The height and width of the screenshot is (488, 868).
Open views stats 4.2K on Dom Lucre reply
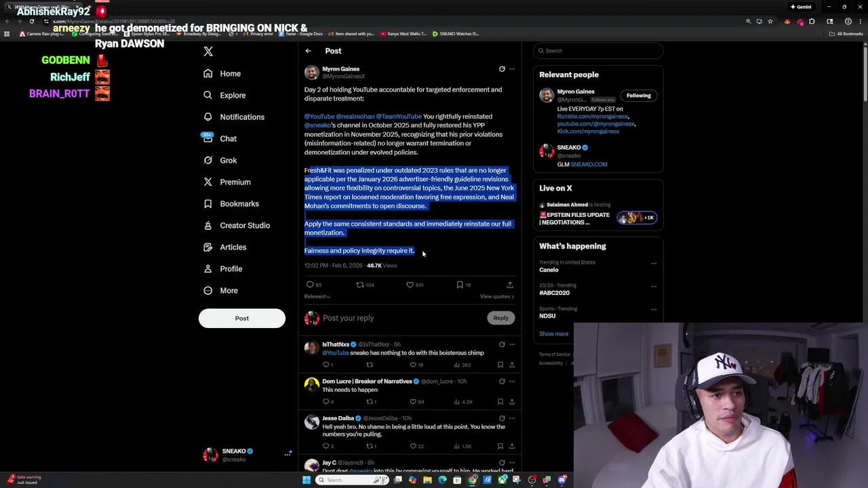pos(464,401)
